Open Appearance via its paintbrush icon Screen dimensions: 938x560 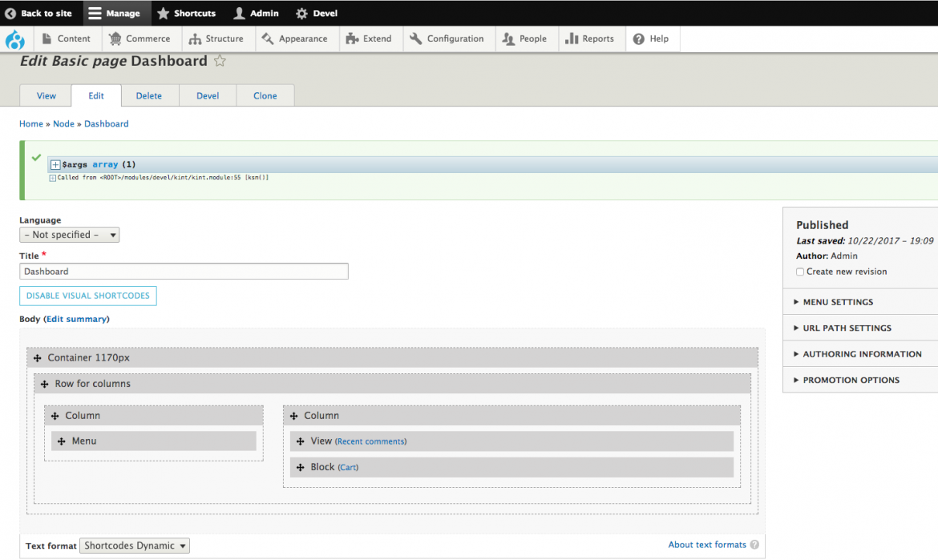point(269,38)
